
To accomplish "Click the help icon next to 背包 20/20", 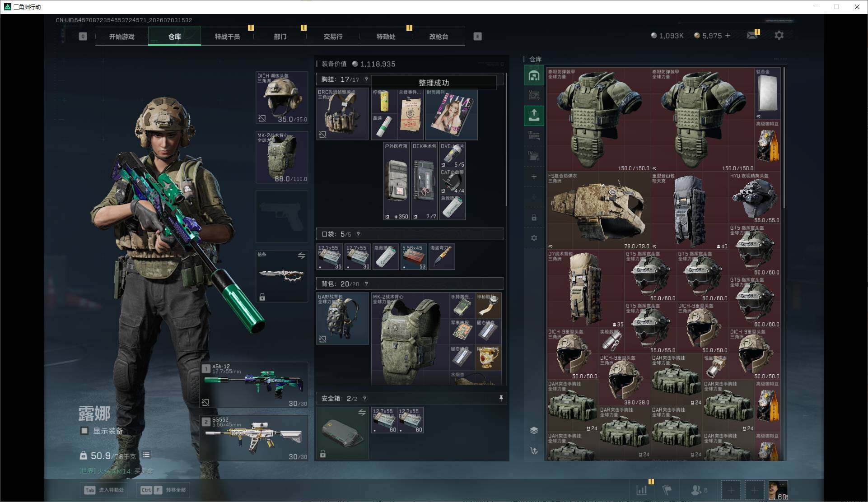I will coord(366,284).
